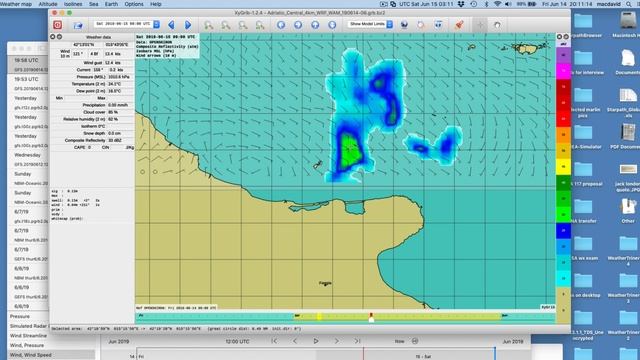Viewport: 640px width, 360px height.
Task: Open the Sea menu
Action: pyautogui.click(x=93, y=4)
